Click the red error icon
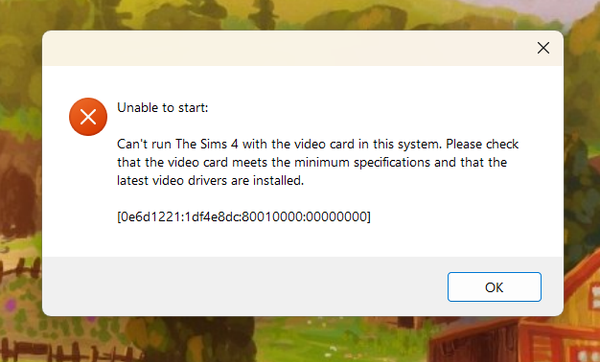Image resolution: width=600 pixels, height=362 pixels. pos(88,117)
